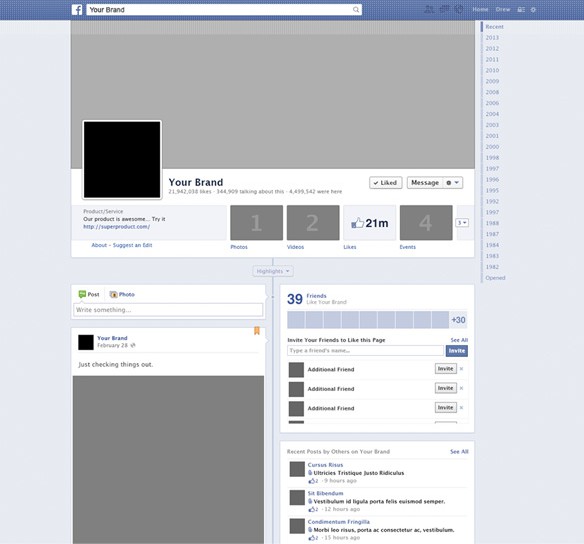Switch to the Photo composer tab
The width and height of the screenshot is (584, 544).
(122, 295)
